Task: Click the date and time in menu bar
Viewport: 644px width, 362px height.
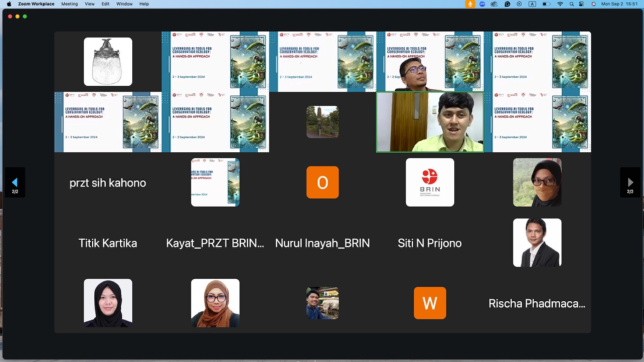Action: point(618,4)
